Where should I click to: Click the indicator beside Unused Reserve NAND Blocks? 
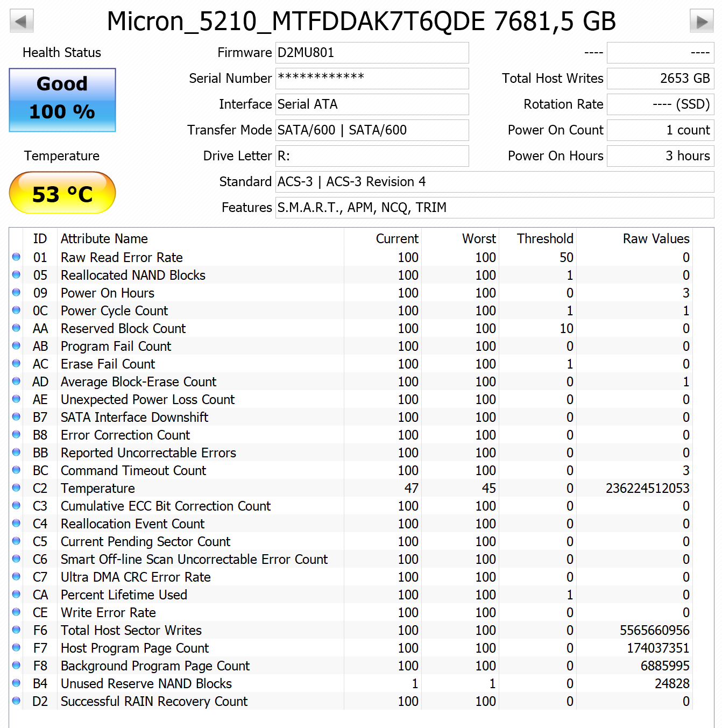pos(16,683)
